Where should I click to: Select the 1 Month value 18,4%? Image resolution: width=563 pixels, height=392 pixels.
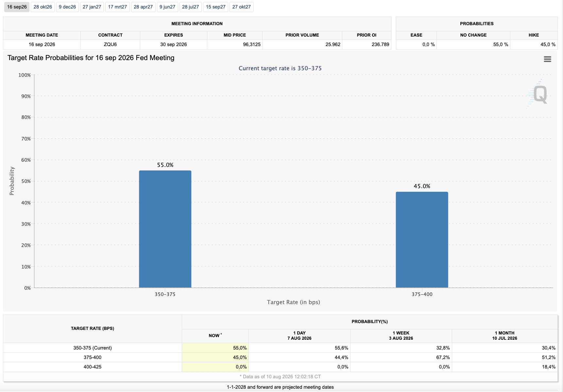click(x=549, y=367)
